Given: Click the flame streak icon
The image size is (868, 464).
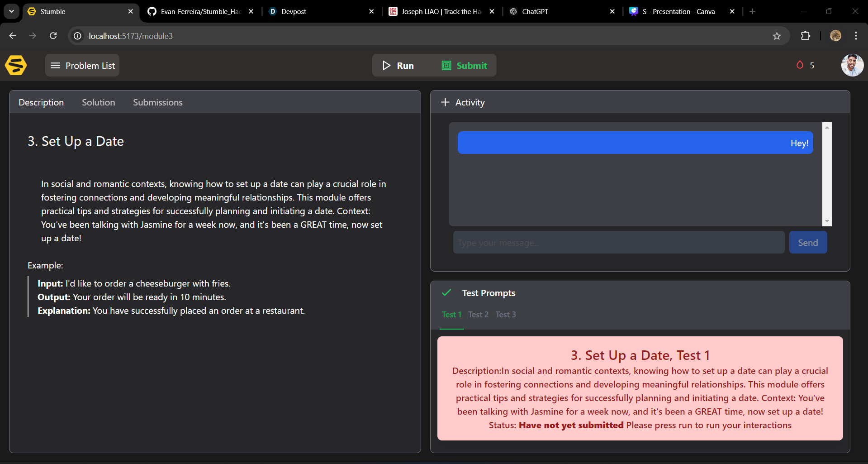Looking at the screenshot, I should [x=800, y=65].
